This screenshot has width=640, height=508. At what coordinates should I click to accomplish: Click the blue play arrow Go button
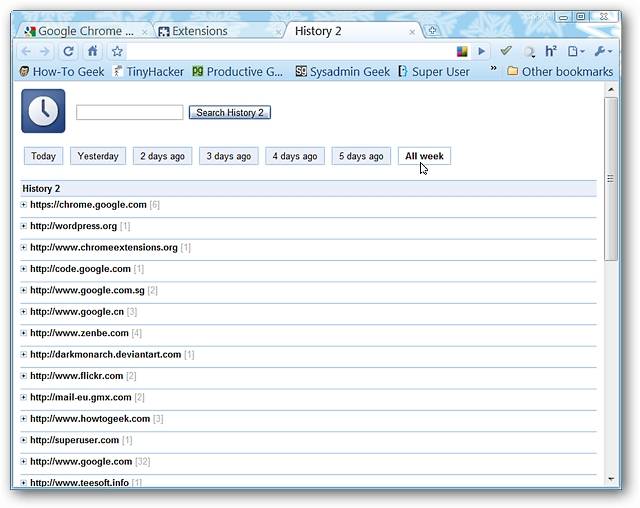(482, 51)
